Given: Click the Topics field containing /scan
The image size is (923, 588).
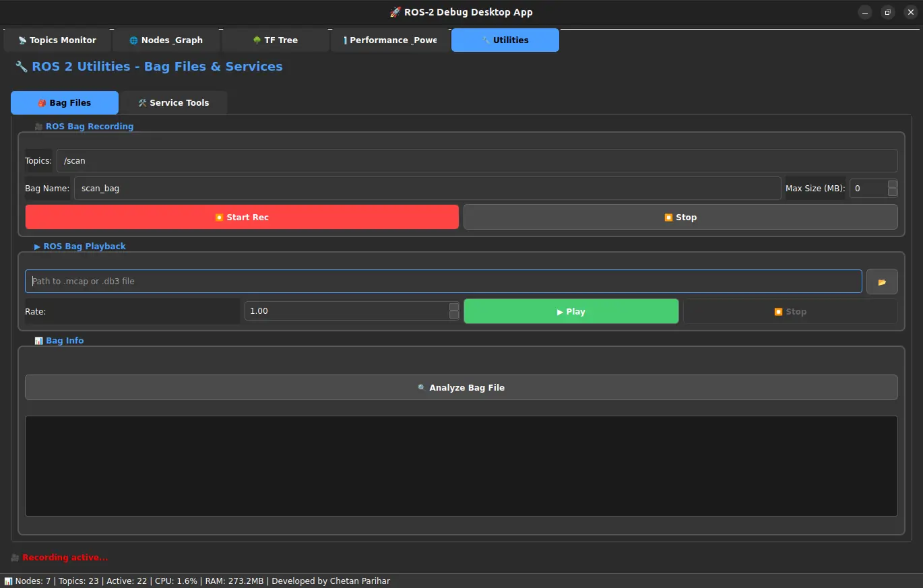Looking at the screenshot, I should (x=476, y=160).
